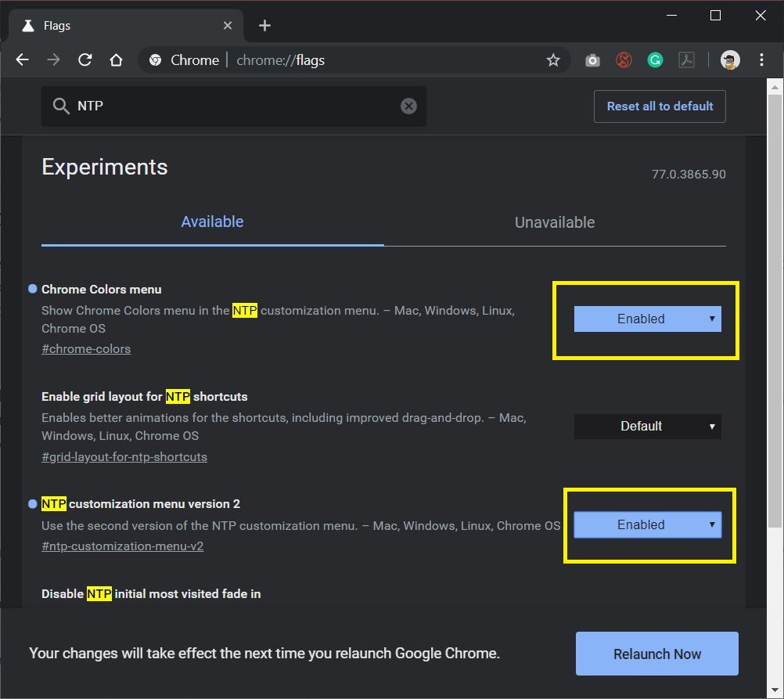The image size is (784, 699).
Task: Click the Relaunch Now button
Action: 657,654
